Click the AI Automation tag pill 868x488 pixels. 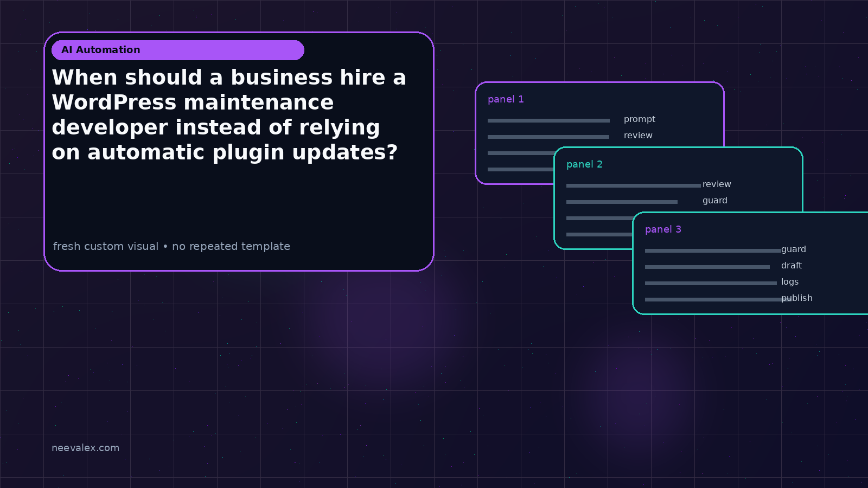point(178,50)
